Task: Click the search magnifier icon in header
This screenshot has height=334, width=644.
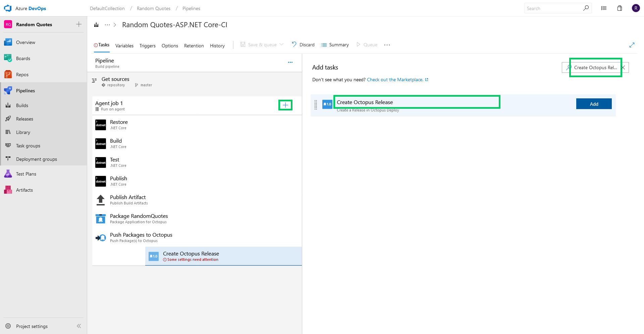Action: 586,8
